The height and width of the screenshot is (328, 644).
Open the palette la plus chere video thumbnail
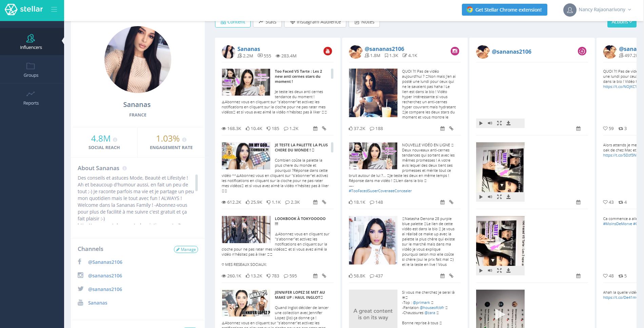coord(246,156)
